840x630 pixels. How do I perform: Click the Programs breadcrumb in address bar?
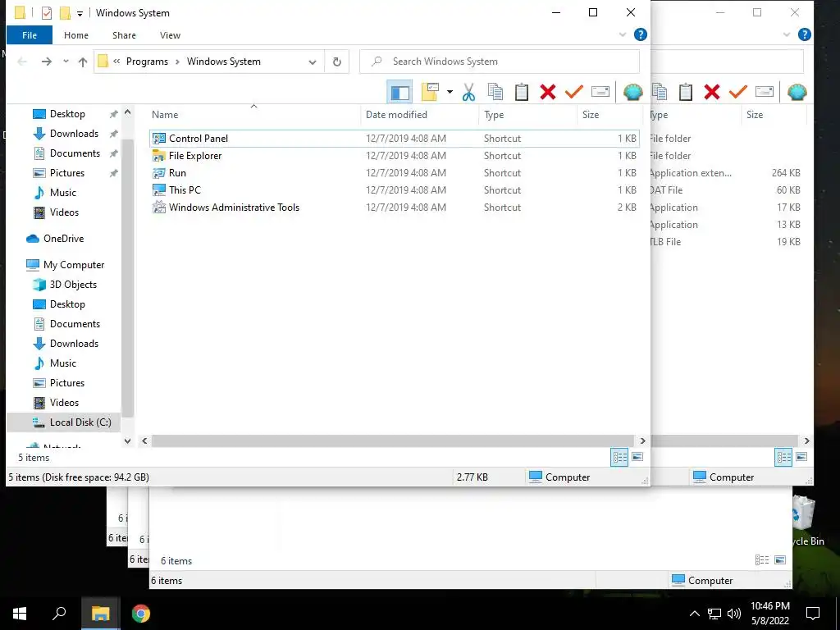147,62
